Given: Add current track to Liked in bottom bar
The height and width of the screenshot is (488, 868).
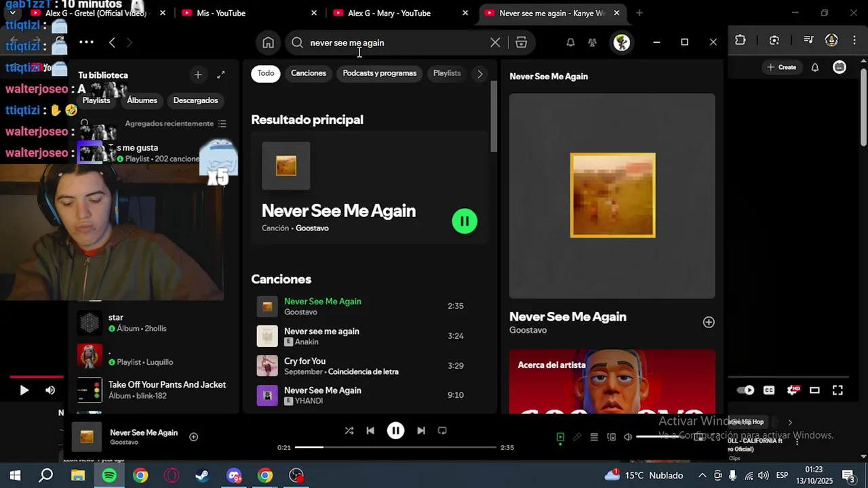Looking at the screenshot, I should [x=193, y=437].
